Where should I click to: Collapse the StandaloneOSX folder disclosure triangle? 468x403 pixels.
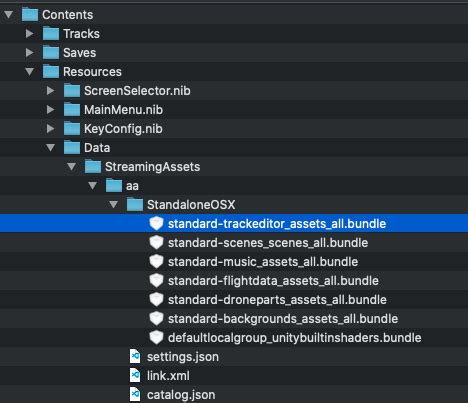point(114,204)
